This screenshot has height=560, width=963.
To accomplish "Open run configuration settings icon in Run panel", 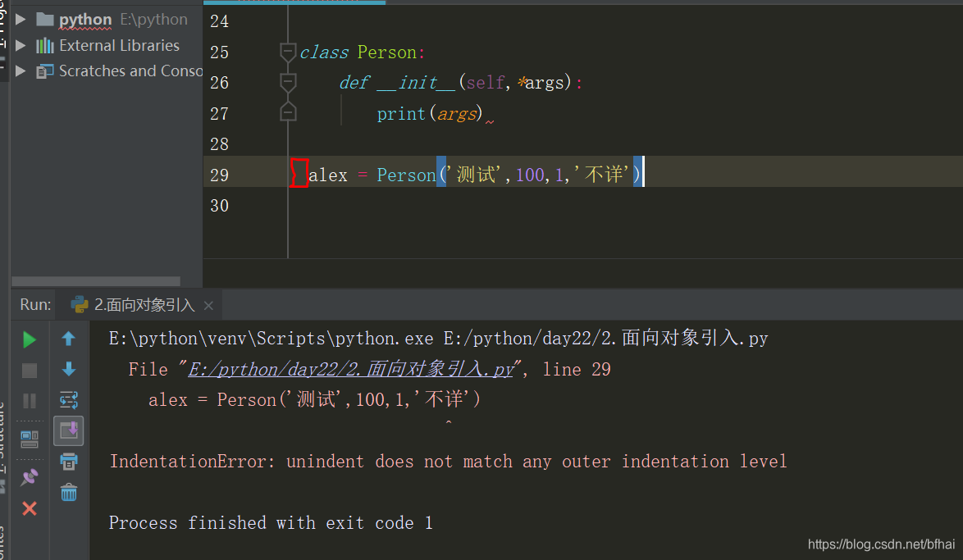I will [x=69, y=400].
